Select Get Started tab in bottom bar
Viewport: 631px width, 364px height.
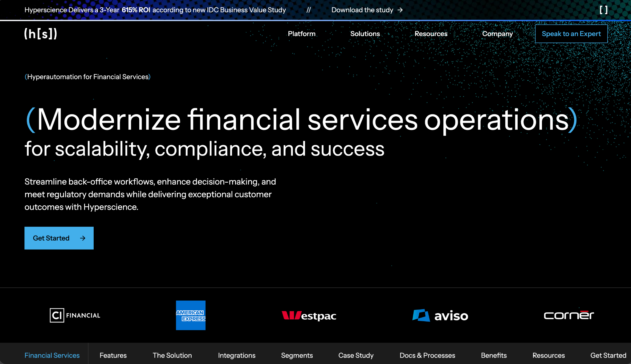[608, 355]
